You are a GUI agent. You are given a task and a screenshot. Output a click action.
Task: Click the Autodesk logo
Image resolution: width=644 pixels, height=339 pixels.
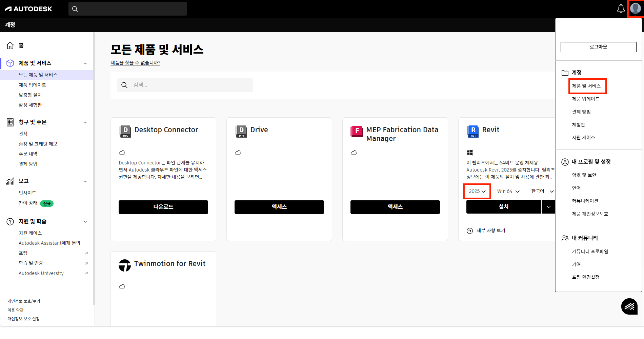28,9
